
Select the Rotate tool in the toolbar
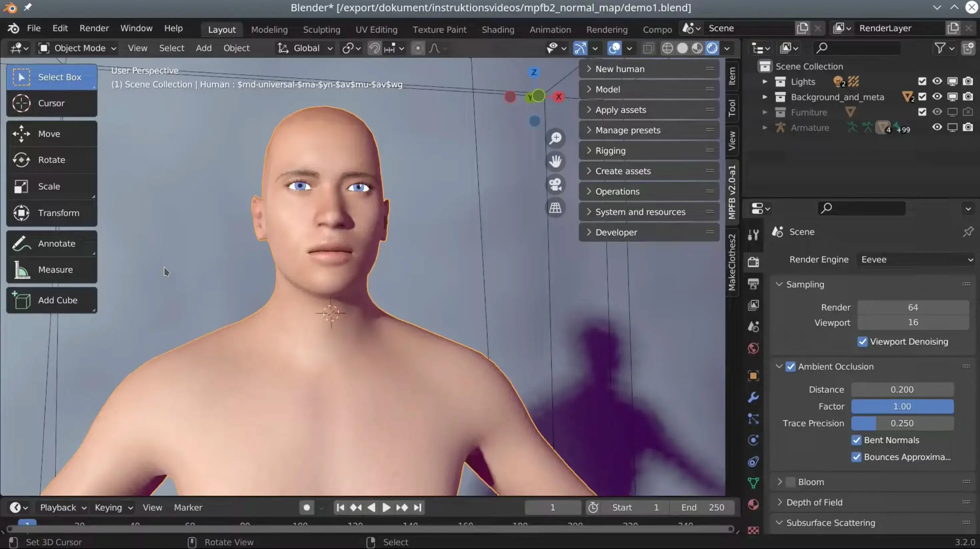[51, 160]
